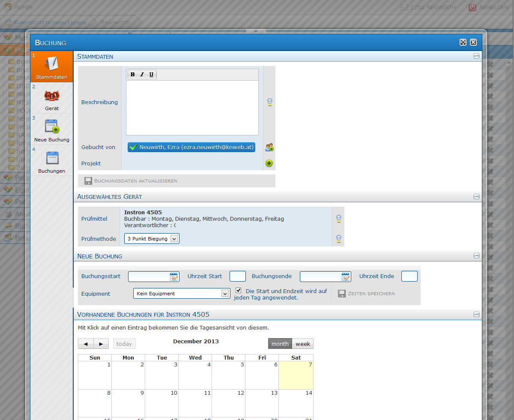The image size is (514, 420).
Task: Click the lightbulb hint next to Prüfmethode
Action: click(338, 239)
